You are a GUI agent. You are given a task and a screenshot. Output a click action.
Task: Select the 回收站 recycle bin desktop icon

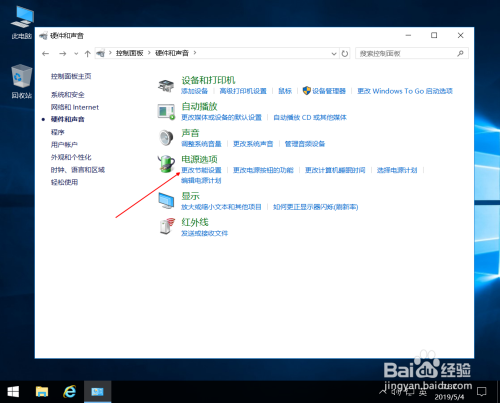pos(22,82)
